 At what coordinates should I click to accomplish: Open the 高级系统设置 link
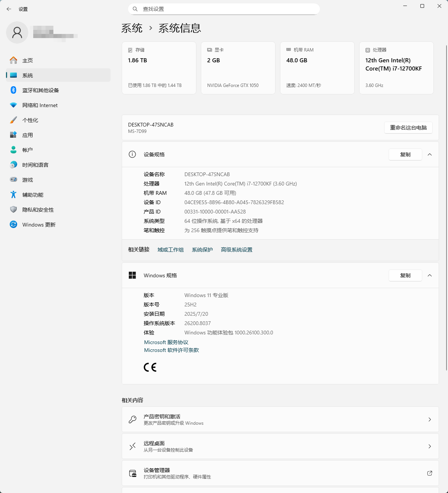coord(236,250)
